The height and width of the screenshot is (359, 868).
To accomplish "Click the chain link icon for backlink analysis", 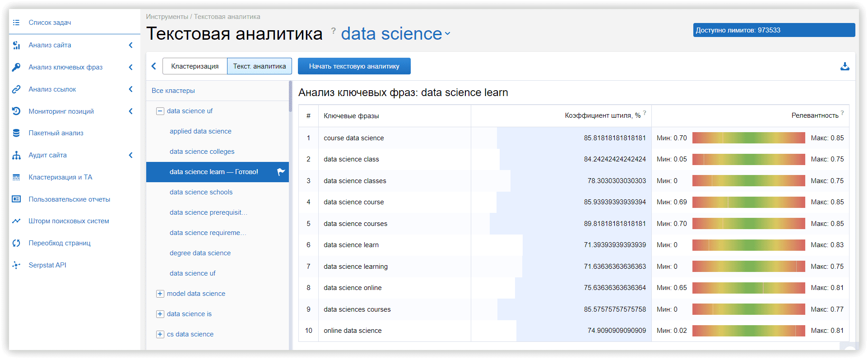I will [16, 89].
